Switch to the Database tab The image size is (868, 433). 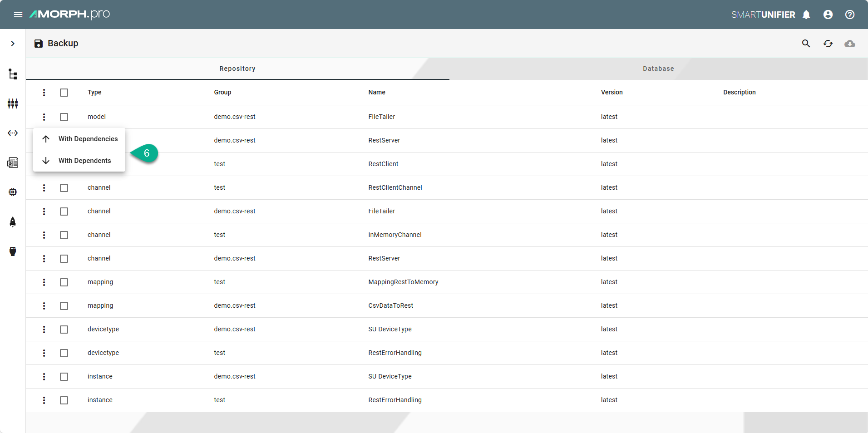click(658, 69)
